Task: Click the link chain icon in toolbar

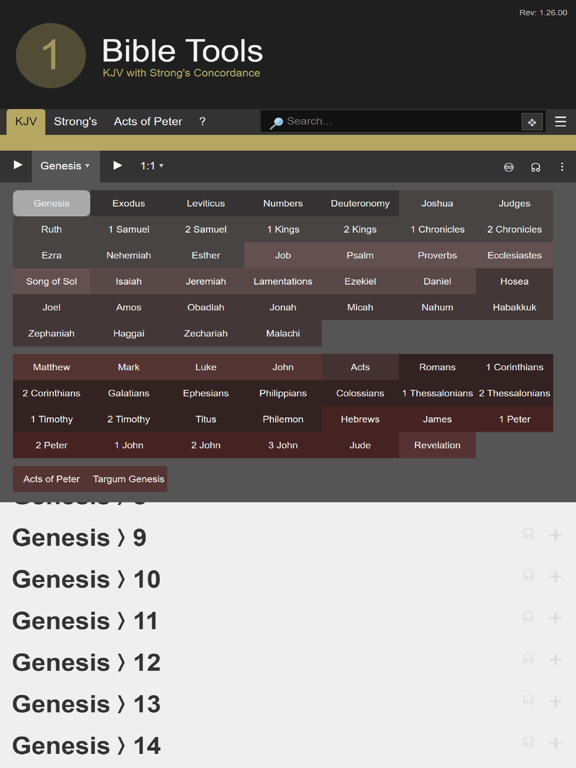Action: click(509, 168)
